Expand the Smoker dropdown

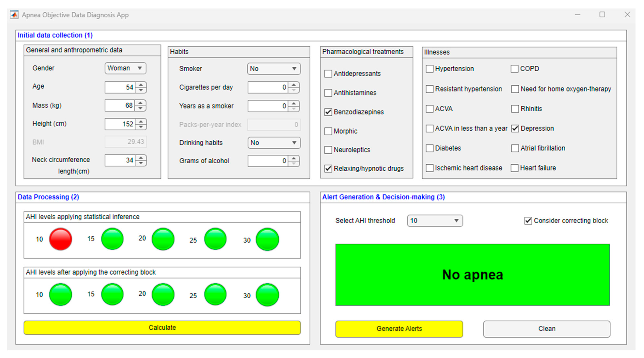click(x=274, y=69)
